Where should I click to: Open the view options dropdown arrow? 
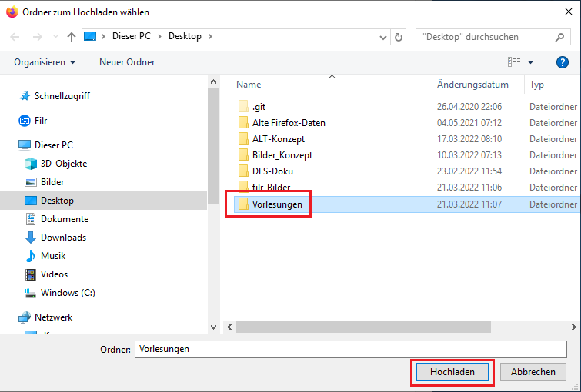point(529,62)
